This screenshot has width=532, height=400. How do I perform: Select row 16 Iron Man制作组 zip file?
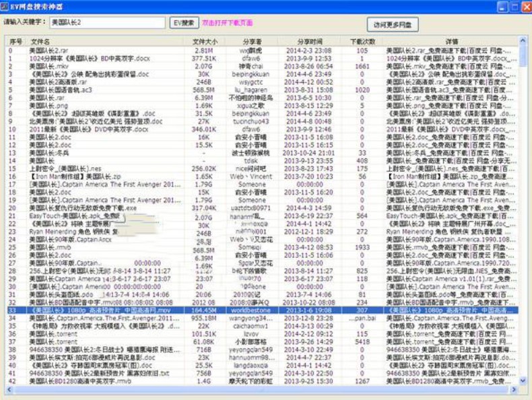(x=75, y=176)
